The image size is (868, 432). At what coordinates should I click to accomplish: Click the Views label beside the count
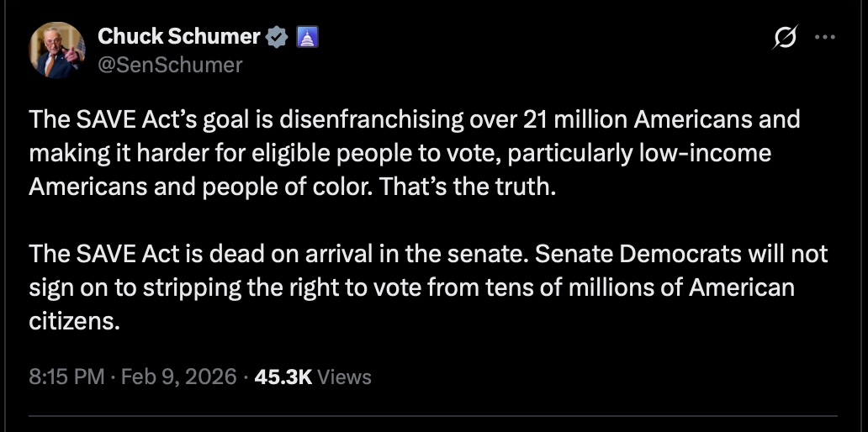tap(345, 377)
